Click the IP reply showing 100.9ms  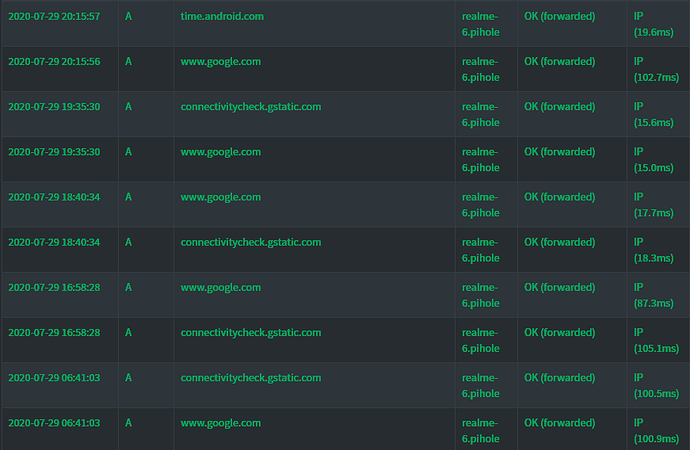point(655,430)
